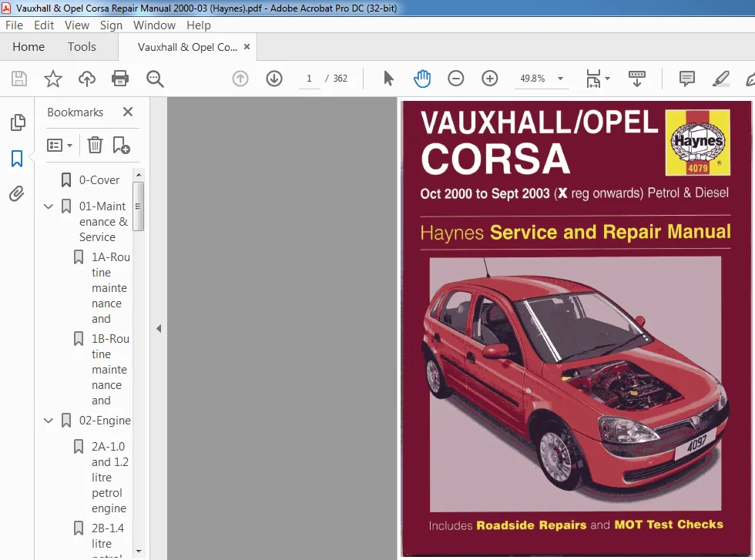Screen dimensions: 755x560
Task: Add a new bookmark
Action: 121,145
